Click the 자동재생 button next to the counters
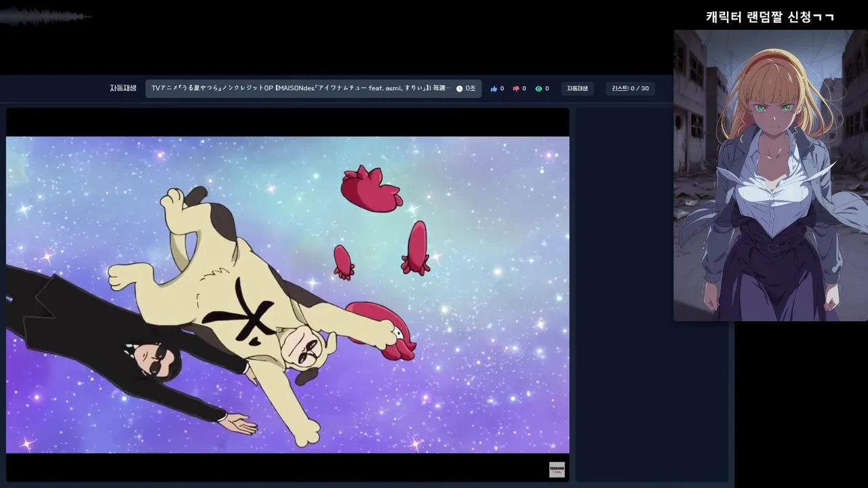 point(577,89)
